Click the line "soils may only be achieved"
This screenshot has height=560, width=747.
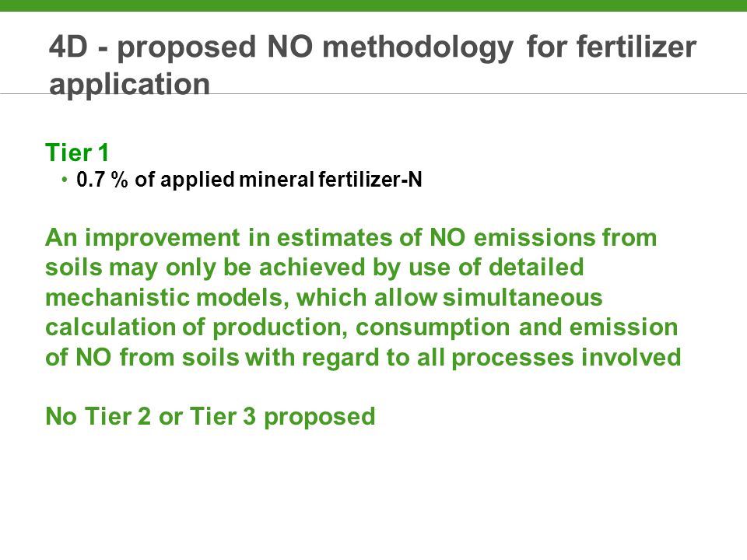coord(314,267)
